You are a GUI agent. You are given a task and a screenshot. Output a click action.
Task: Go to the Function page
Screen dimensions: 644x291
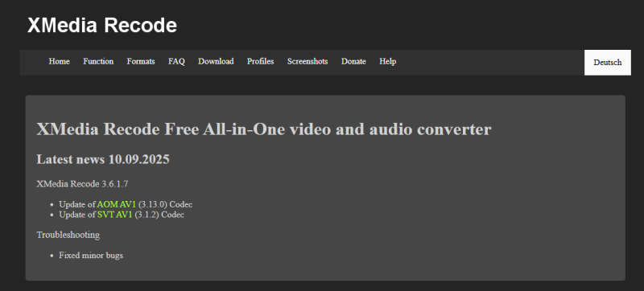click(x=98, y=61)
